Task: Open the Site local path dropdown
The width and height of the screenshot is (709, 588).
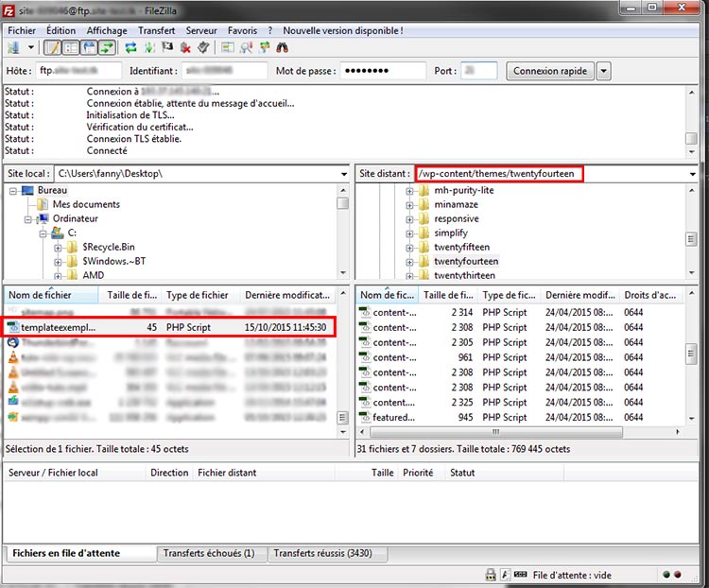Action: point(344,174)
